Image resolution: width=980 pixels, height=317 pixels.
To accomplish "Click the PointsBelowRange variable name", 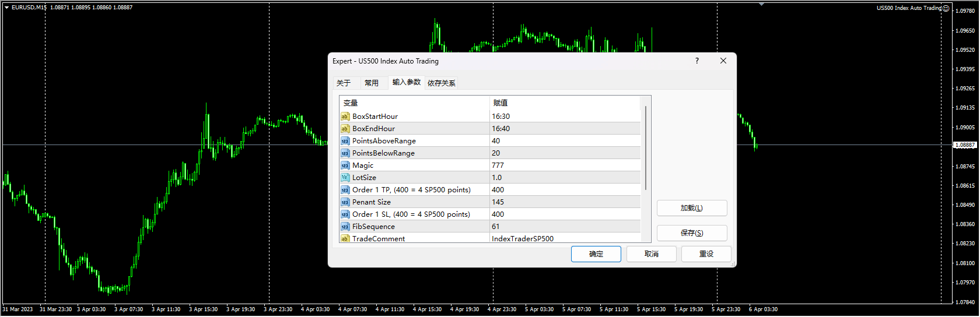I will (x=383, y=153).
